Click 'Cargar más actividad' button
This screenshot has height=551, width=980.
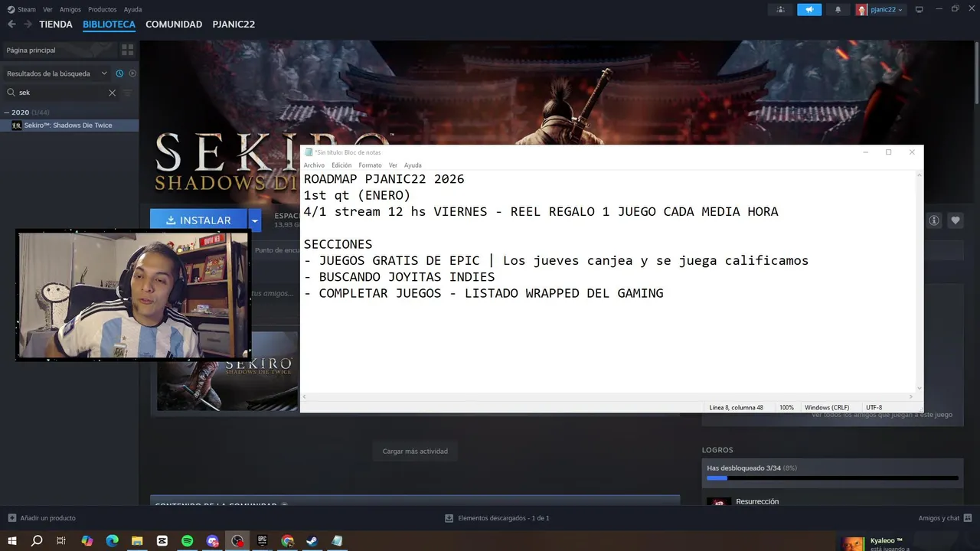click(415, 451)
